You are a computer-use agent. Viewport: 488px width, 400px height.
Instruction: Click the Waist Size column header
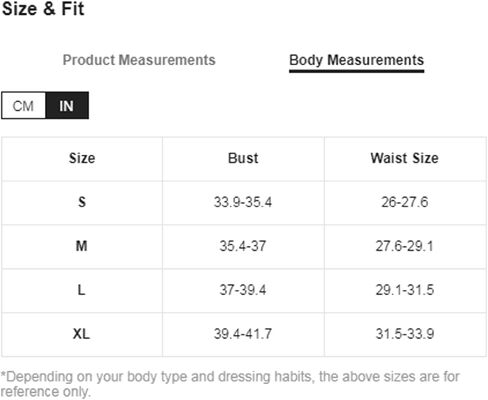click(x=405, y=158)
